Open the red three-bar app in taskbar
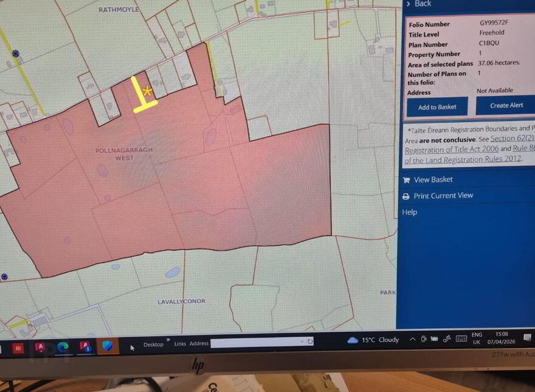 pos(18,348)
